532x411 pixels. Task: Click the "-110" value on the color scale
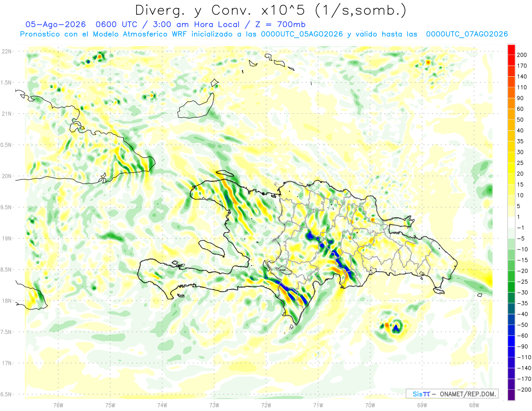coord(524,357)
